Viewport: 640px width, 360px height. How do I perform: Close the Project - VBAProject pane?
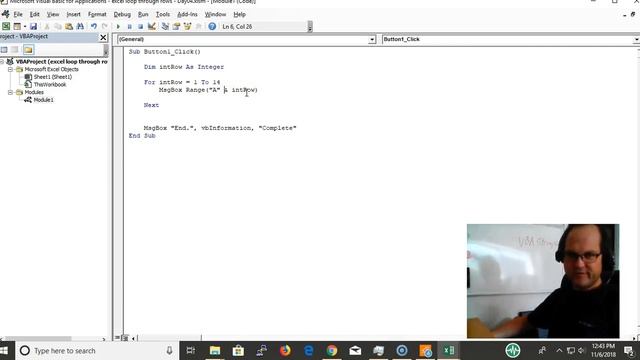[x=103, y=38]
